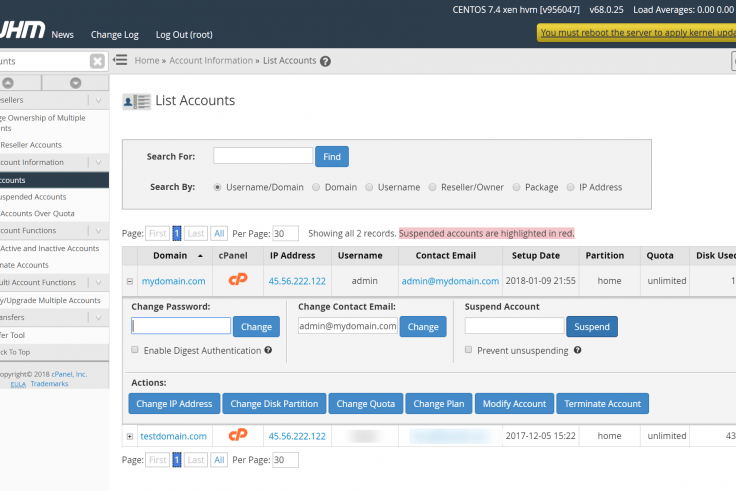
Task: Collapse the mydomain.com row details
Action: (130, 282)
